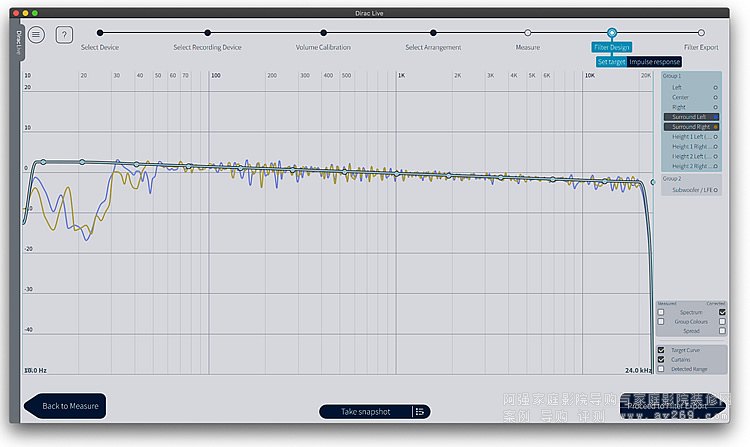
Task: Open the hamburger menu icon
Action: pos(36,34)
